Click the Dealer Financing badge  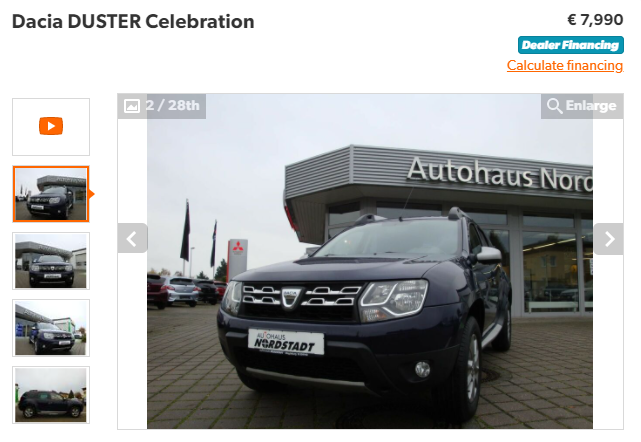click(x=571, y=45)
